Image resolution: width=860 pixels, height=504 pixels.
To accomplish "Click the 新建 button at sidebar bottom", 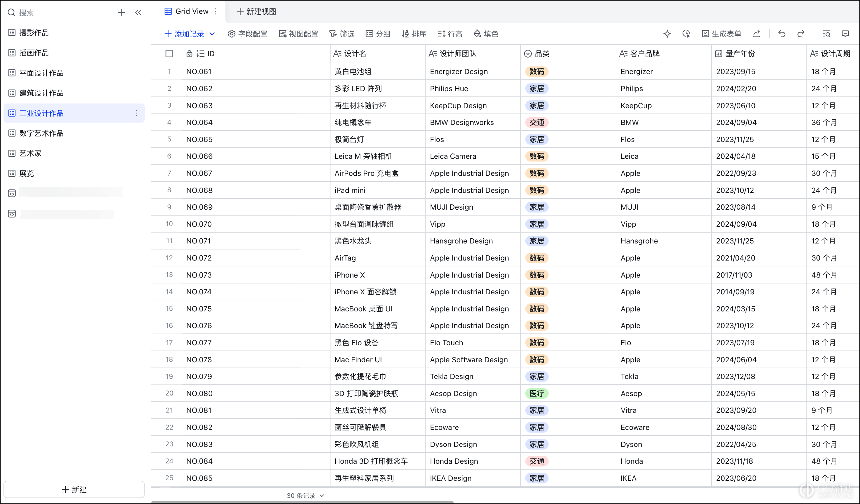I will pos(74,489).
